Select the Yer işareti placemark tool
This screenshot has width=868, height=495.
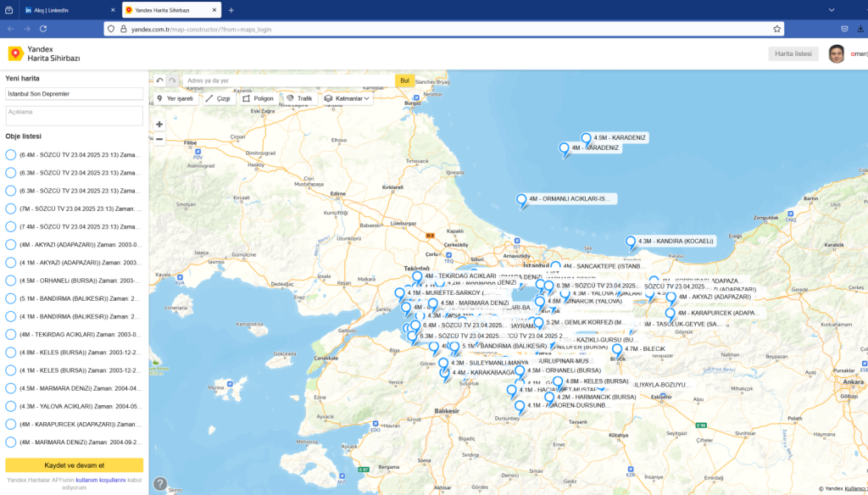[x=175, y=98]
